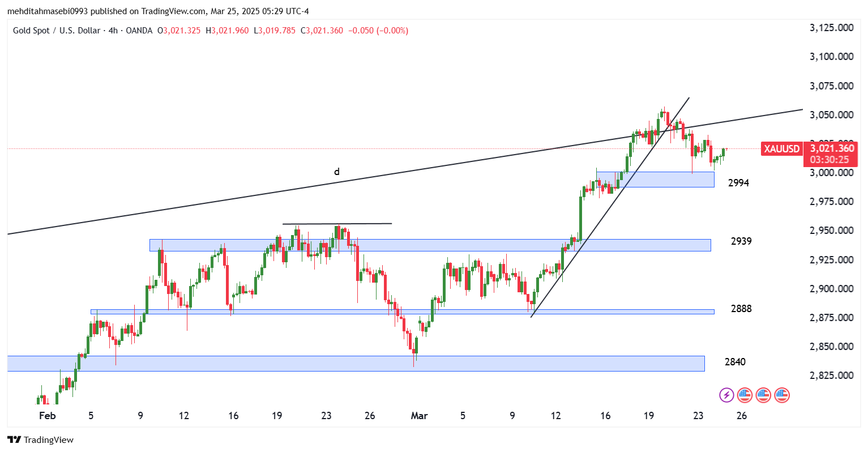Click the 2840 zone label
Viewport: 868px width, 452px height.
(735, 362)
